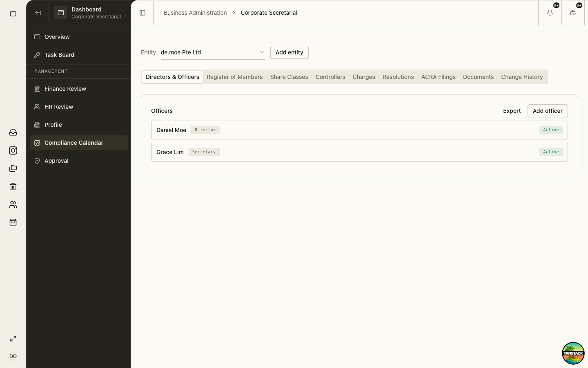Open the Dashboard Corporate Secretarial icon
The image size is (588, 368).
coord(61,13)
